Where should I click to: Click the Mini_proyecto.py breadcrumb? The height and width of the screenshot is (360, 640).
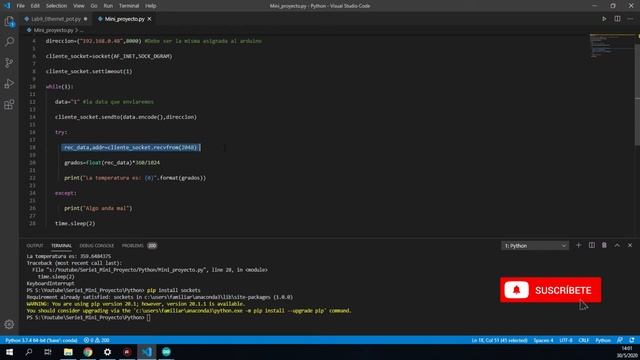pyautogui.click(x=53, y=30)
